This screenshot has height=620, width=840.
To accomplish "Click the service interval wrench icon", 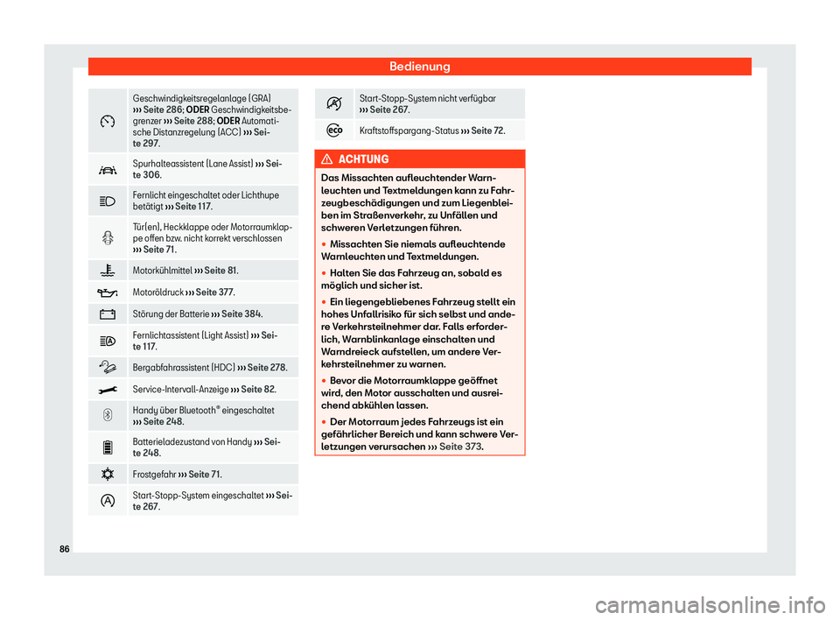I will [x=108, y=390].
